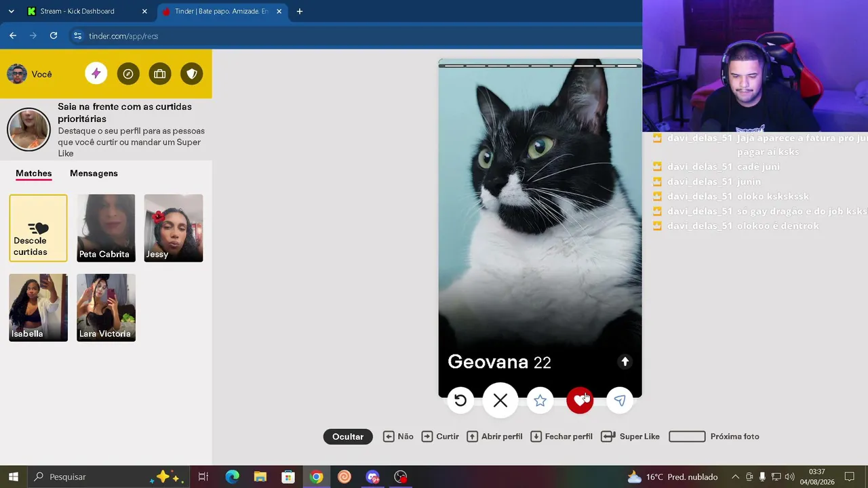Open Task View on the taskbar
Screen dimensions: 868x488
click(203, 476)
